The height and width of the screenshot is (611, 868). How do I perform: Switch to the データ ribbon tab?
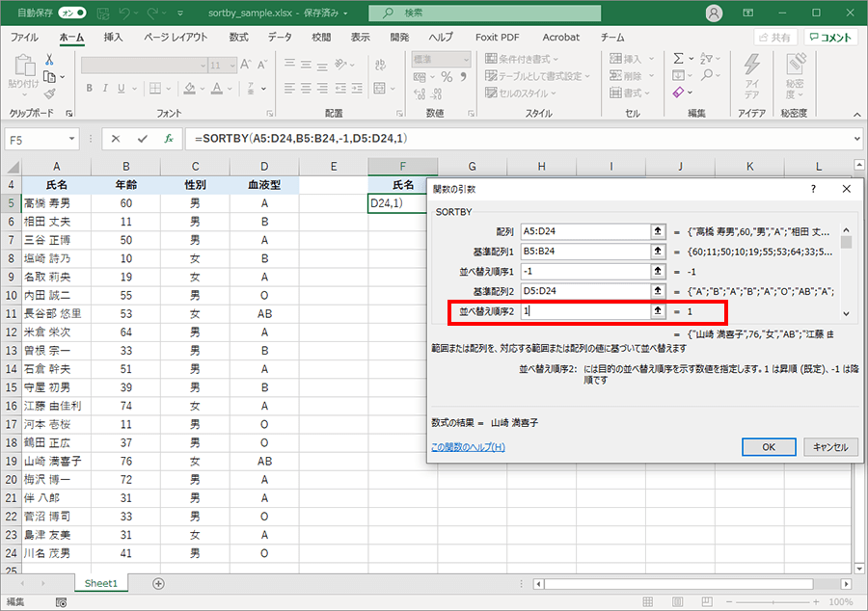(x=280, y=37)
